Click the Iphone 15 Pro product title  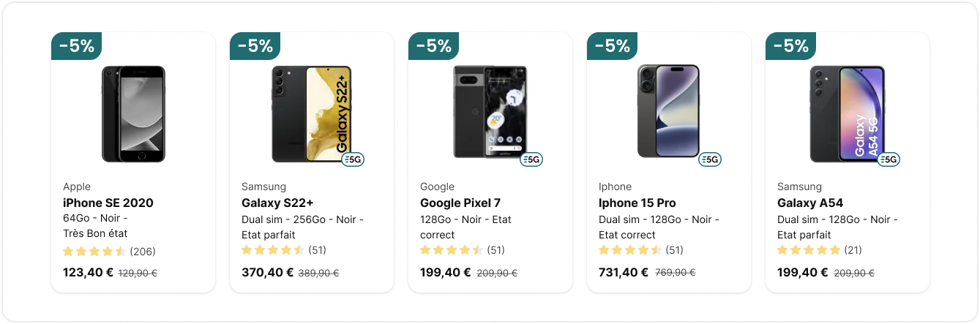click(x=637, y=203)
